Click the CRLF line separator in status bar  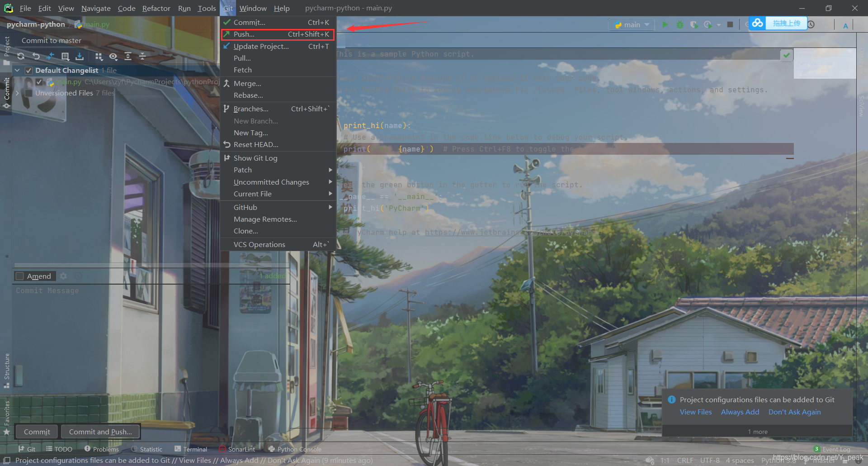pyautogui.click(x=685, y=460)
